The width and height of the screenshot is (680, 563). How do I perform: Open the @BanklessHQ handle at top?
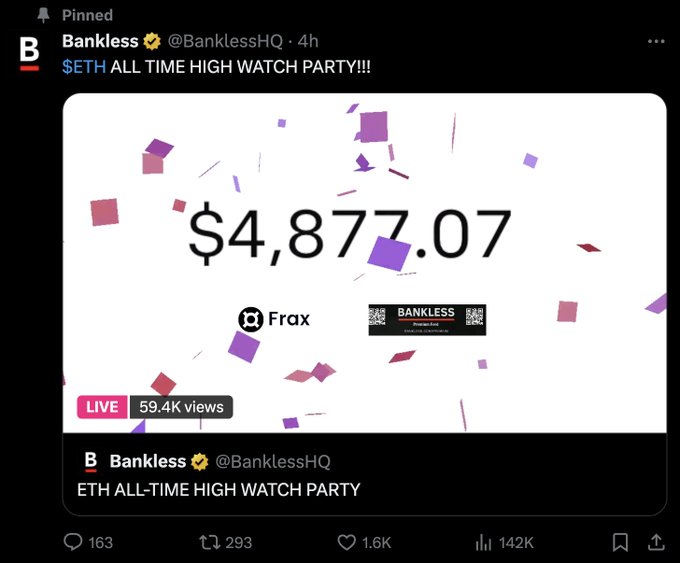(x=225, y=41)
